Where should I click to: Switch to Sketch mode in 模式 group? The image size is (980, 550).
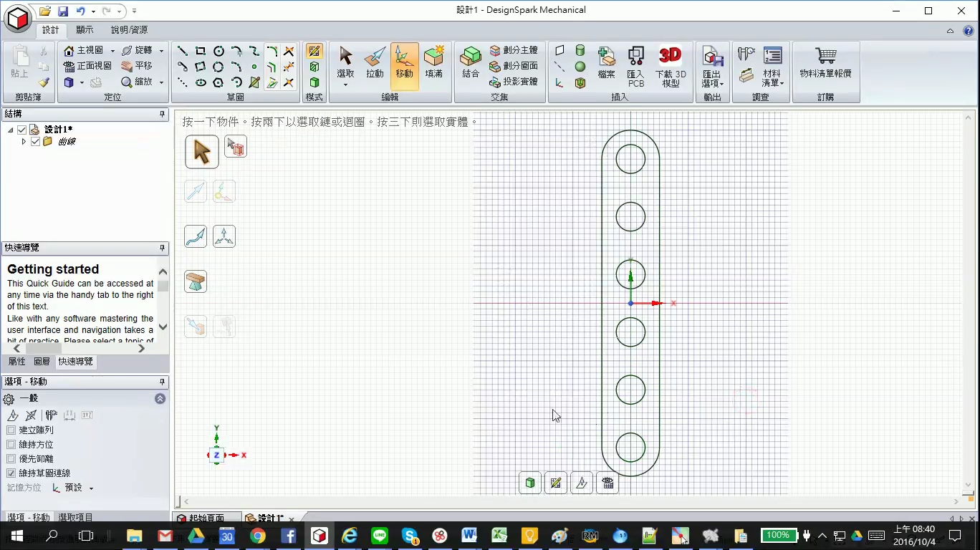coord(314,51)
